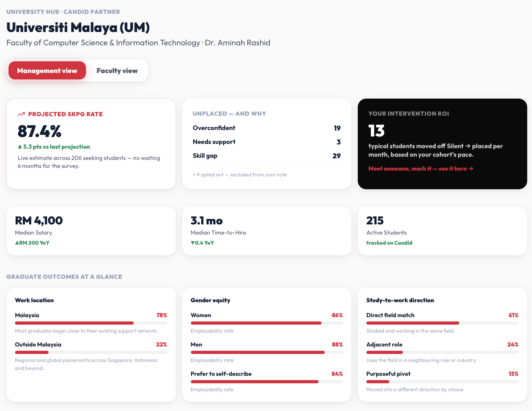Switch to Faculty view
Image resolution: width=532 pixels, height=411 pixels.
click(117, 70)
